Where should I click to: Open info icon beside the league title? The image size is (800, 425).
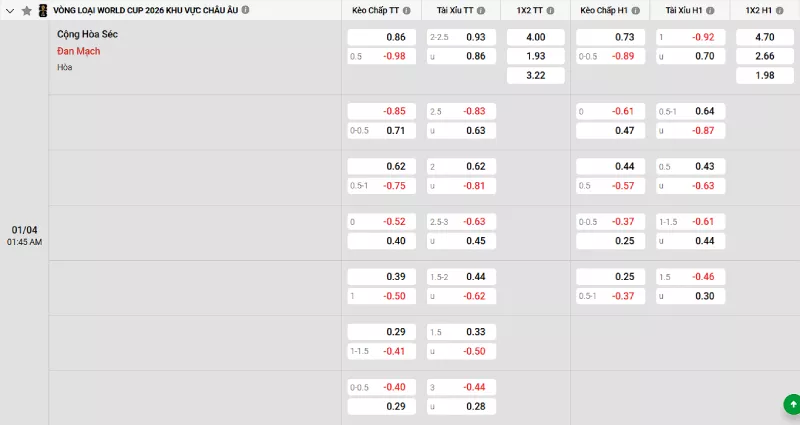tap(246, 10)
